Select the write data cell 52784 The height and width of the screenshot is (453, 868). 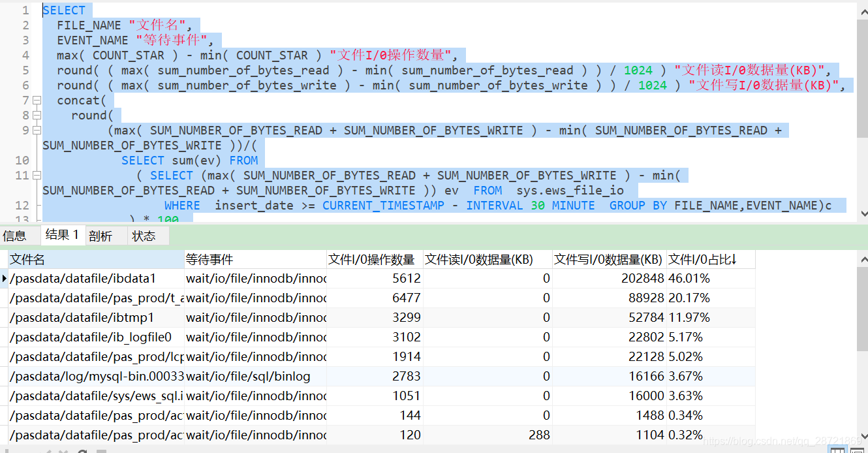(x=609, y=318)
